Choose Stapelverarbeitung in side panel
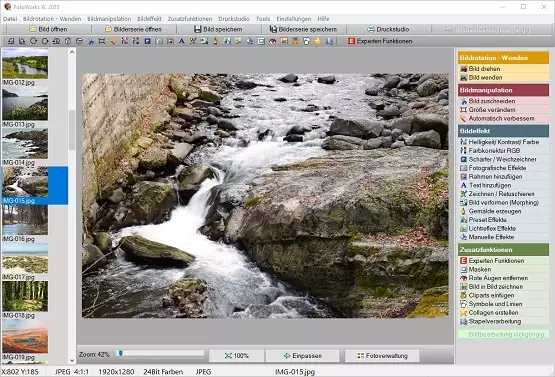 (503, 321)
